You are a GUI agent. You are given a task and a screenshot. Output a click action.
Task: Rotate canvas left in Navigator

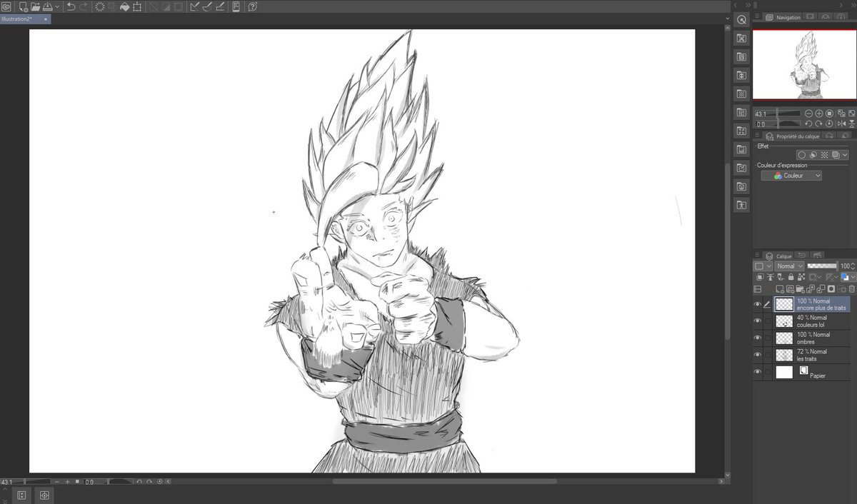808,124
